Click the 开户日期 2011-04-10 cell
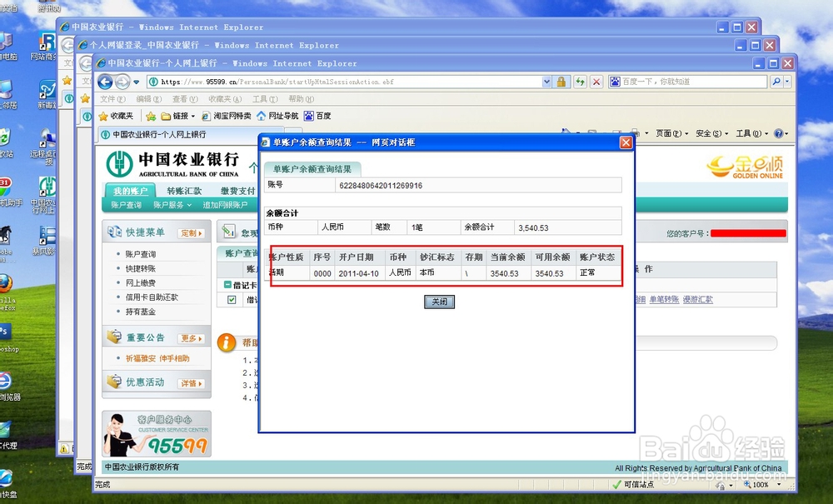 [358, 273]
